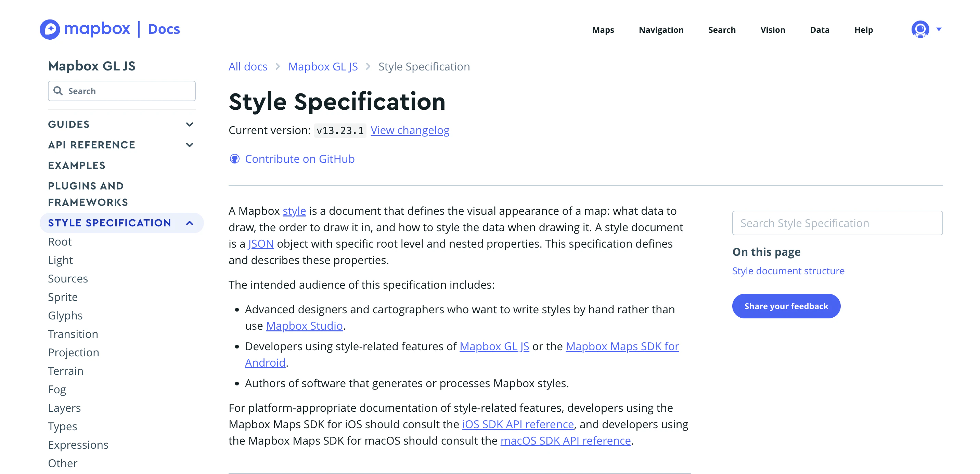The height and width of the screenshot is (474, 980).
Task: Jump to Style document structure
Action: [x=788, y=271]
